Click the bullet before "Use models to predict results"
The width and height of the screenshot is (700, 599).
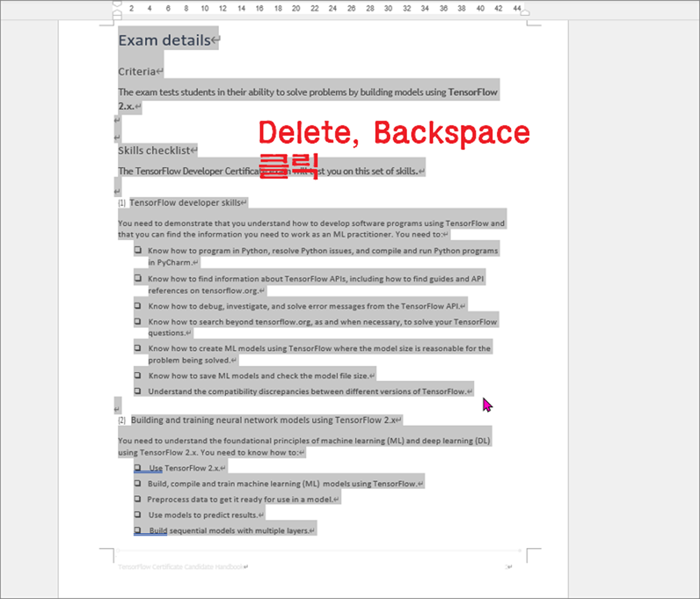(x=137, y=514)
